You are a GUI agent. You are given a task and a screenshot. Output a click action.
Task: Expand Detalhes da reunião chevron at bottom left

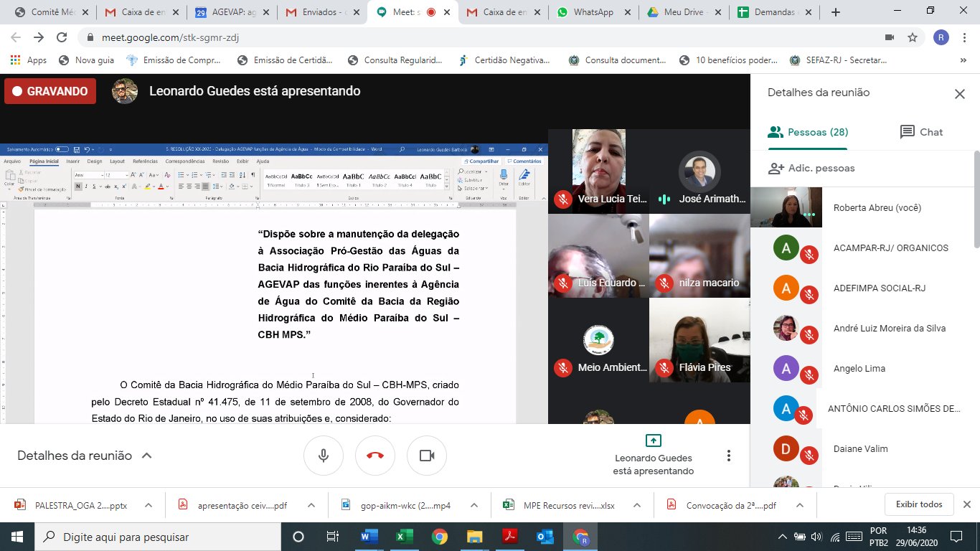[147, 456]
